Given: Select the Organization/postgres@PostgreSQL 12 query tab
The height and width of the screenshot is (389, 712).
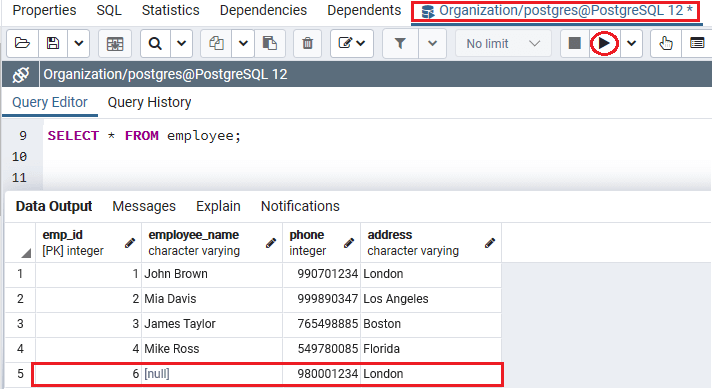Looking at the screenshot, I should 556,11.
